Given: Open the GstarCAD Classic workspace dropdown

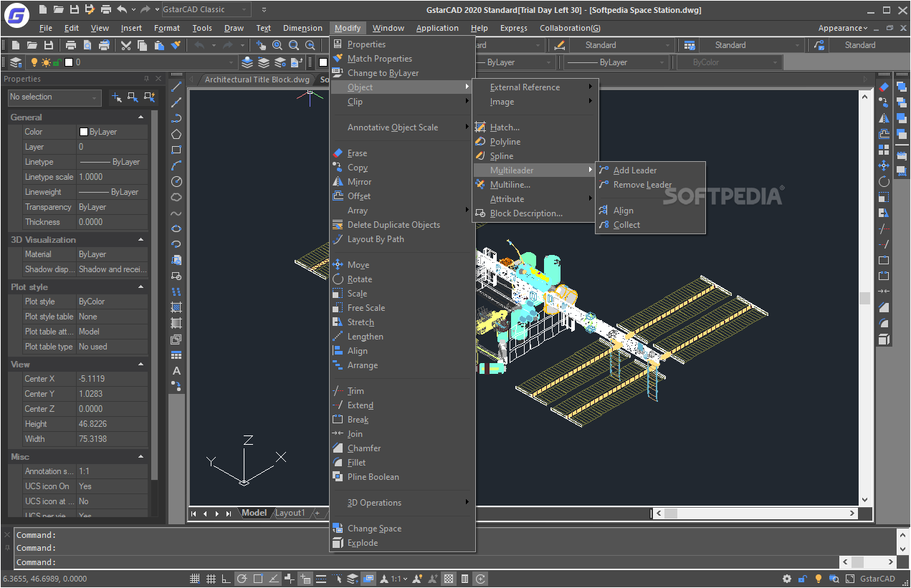Looking at the screenshot, I should [205, 9].
